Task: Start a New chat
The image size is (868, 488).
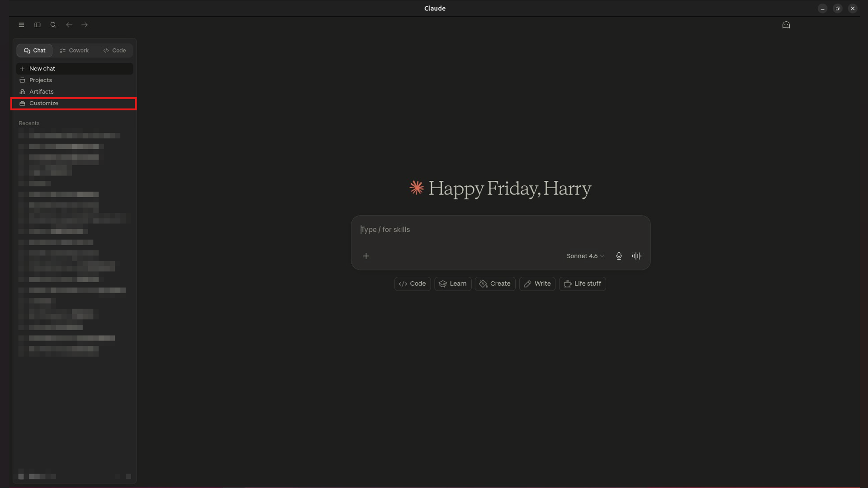Action: click(x=75, y=69)
